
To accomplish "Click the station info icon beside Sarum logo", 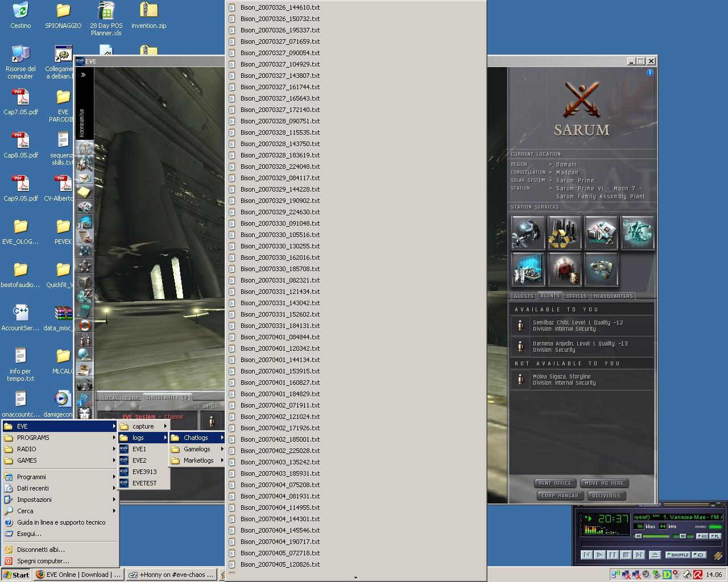I will 650,73.
